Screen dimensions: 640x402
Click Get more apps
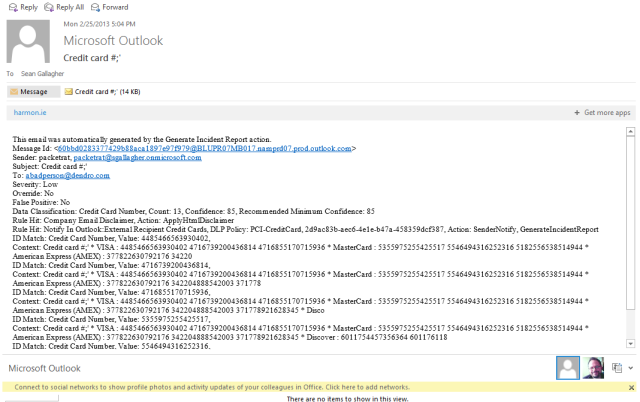pos(607,113)
